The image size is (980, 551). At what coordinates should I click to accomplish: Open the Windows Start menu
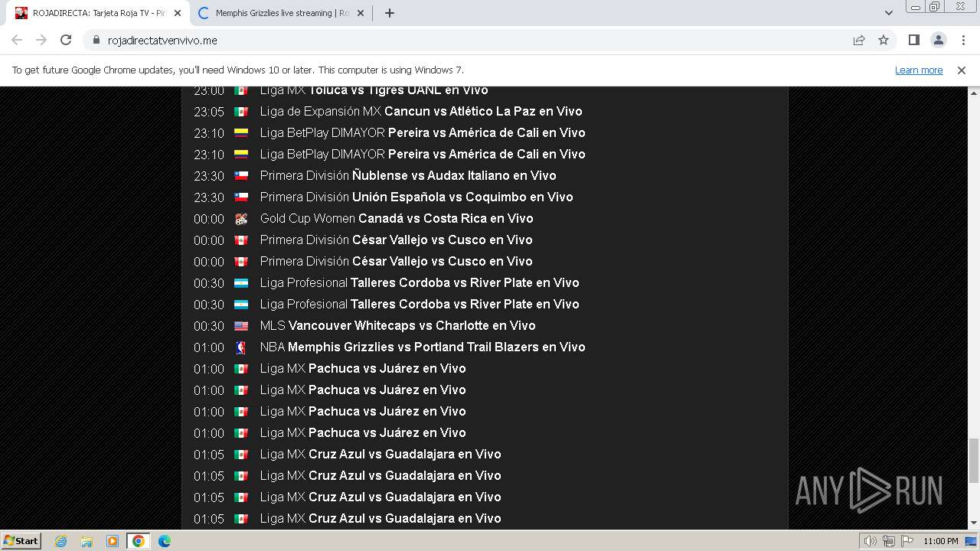pos(21,540)
